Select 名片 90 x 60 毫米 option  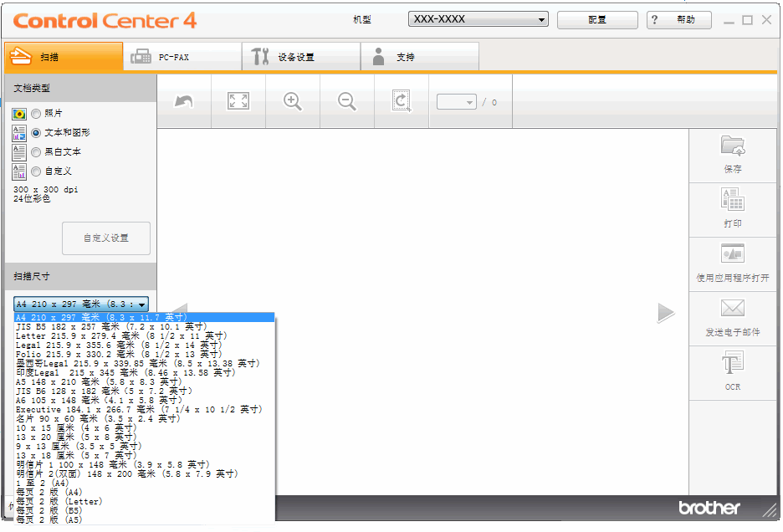pos(145,418)
